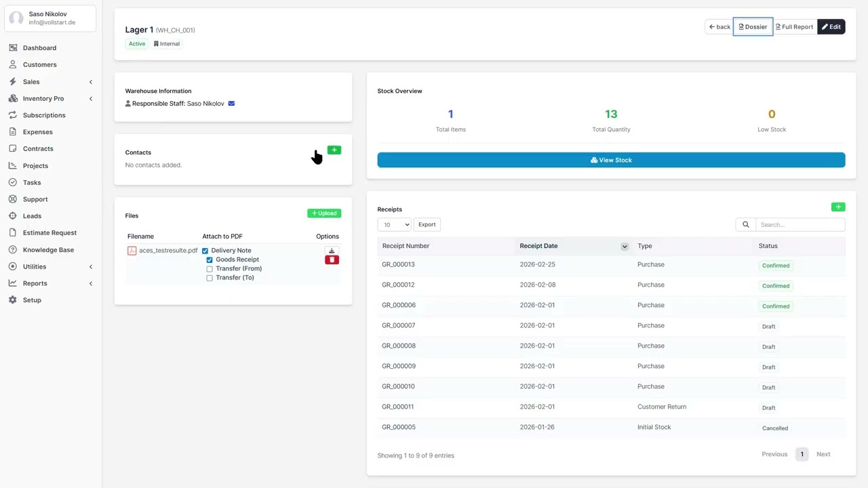Enable Transfer (To) checkbox
Viewport: 868px width, 488px height.
(x=210, y=278)
